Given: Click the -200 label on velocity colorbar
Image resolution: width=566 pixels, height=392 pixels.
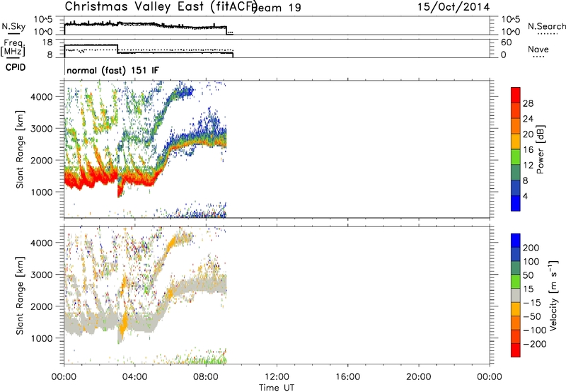Looking at the screenshot, I should coord(534,344).
